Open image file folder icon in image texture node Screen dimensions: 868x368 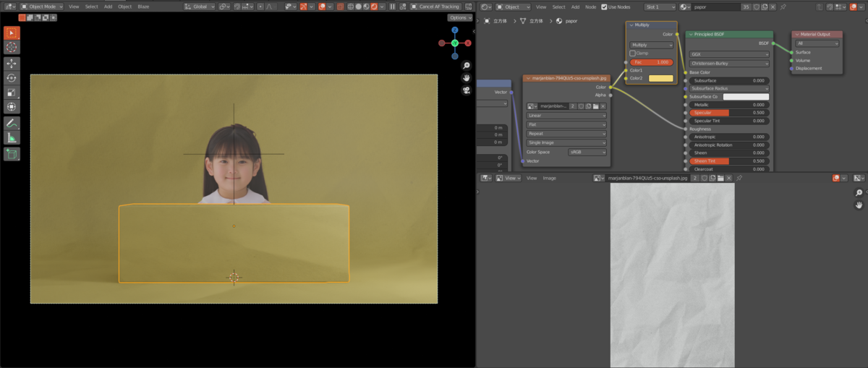click(x=595, y=106)
